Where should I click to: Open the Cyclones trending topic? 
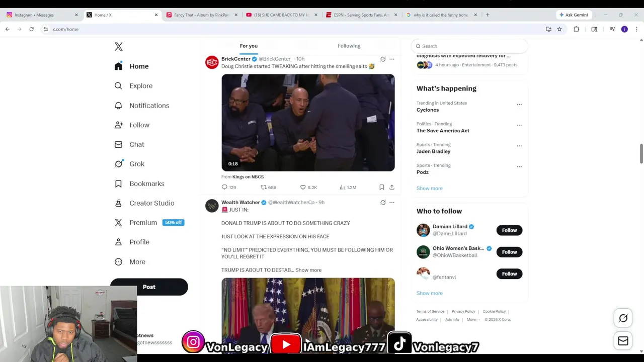(x=428, y=110)
